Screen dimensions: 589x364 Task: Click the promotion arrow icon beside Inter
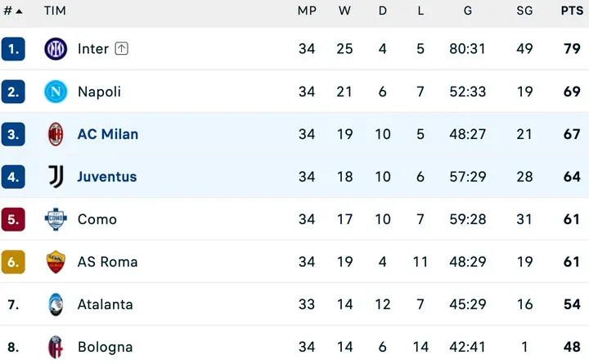click(121, 48)
